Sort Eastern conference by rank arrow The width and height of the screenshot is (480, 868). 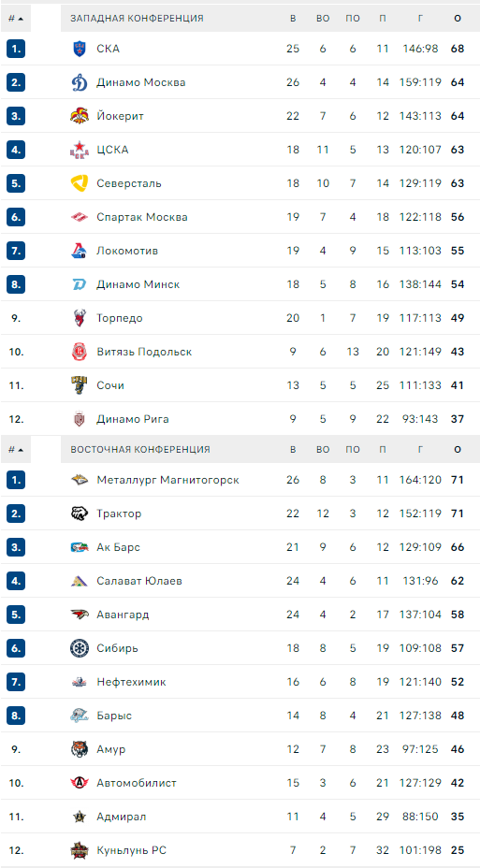pyautogui.click(x=16, y=450)
